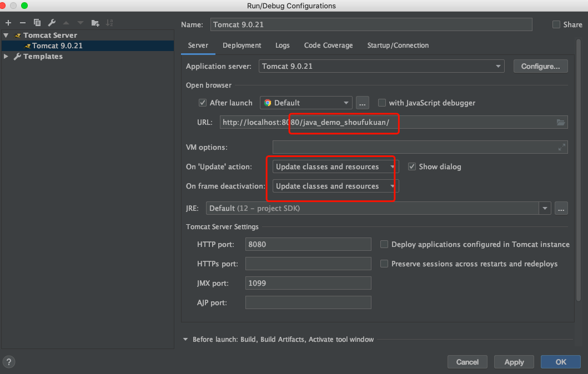Enable Deploy applications configured in Tomcat instance
Image resolution: width=588 pixels, height=374 pixels.
coord(384,244)
